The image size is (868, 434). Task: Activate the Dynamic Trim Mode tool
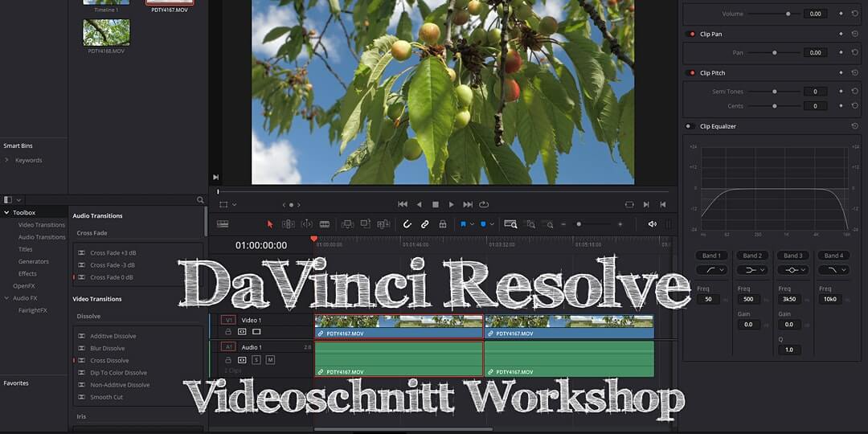307,224
